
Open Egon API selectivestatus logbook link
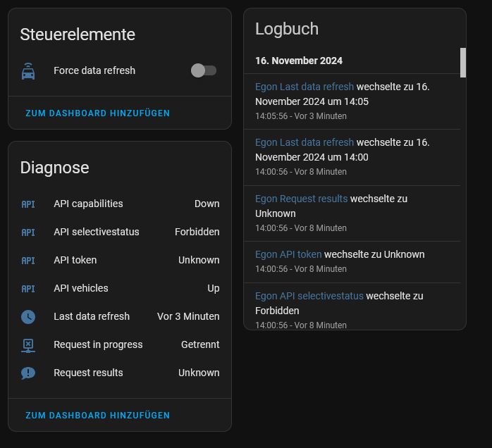tap(309, 296)
